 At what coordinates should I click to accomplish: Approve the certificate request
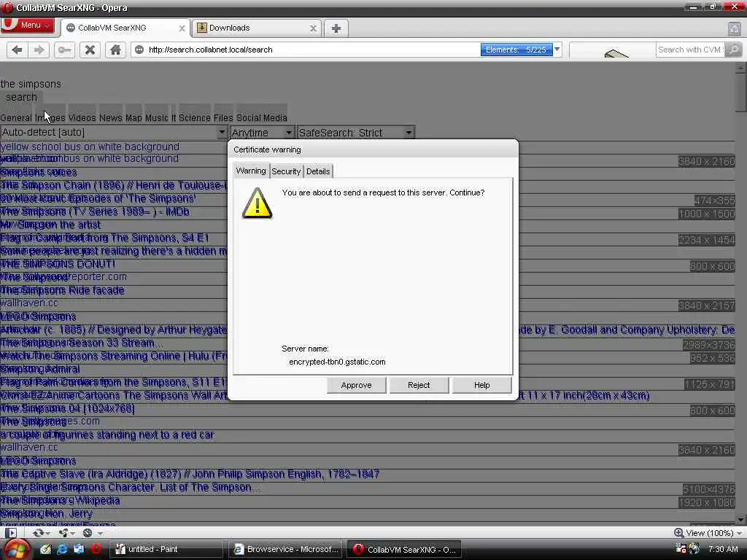click(356, 385)
